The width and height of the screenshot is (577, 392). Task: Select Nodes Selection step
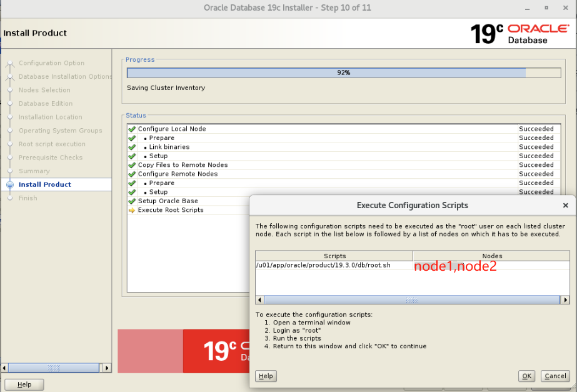[44, 90]
